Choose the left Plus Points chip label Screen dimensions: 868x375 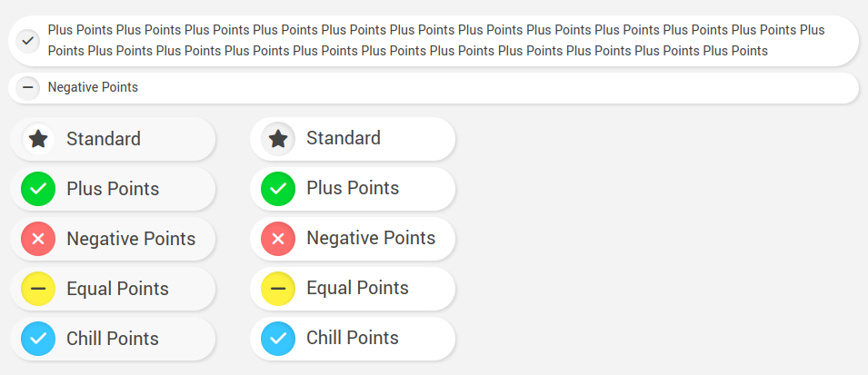tap(113, 189)
